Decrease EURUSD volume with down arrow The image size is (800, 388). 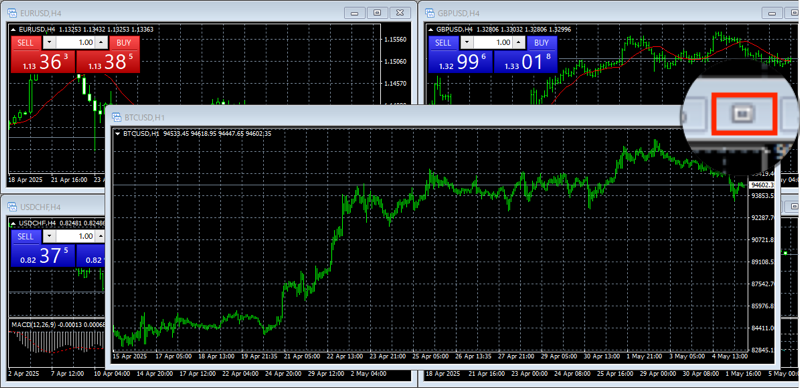pos(49,42)
